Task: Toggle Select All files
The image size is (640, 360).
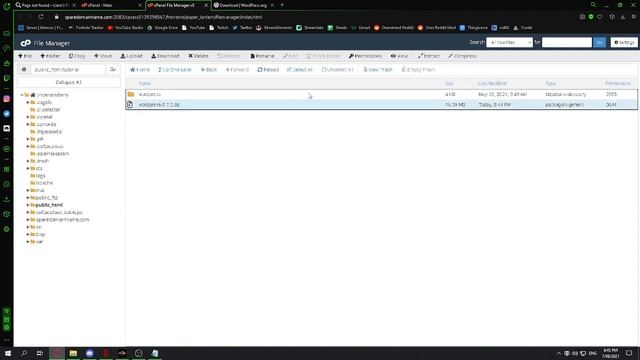Action: click(300, 70)
